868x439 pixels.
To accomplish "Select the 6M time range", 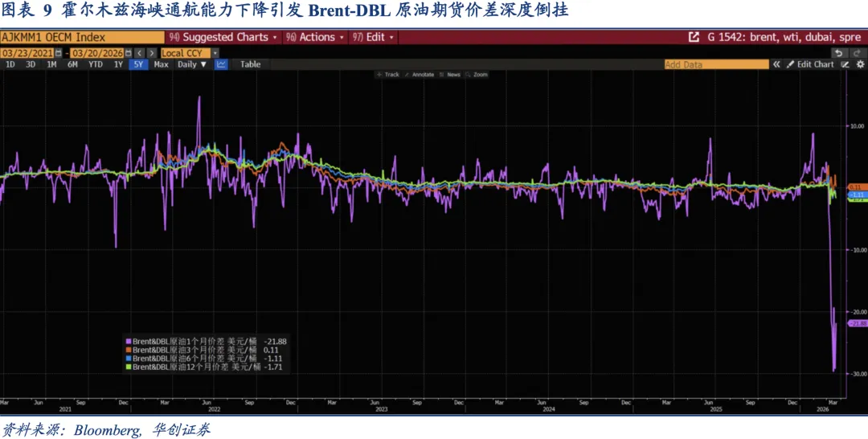I will (72, 64).
